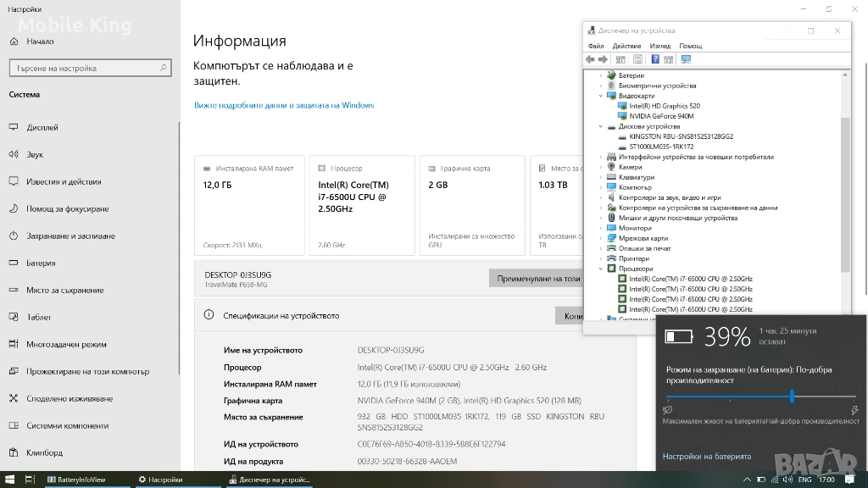Select the KINGSTON SSD disk entry
868x488 pixels.
(x=681, y=136)
